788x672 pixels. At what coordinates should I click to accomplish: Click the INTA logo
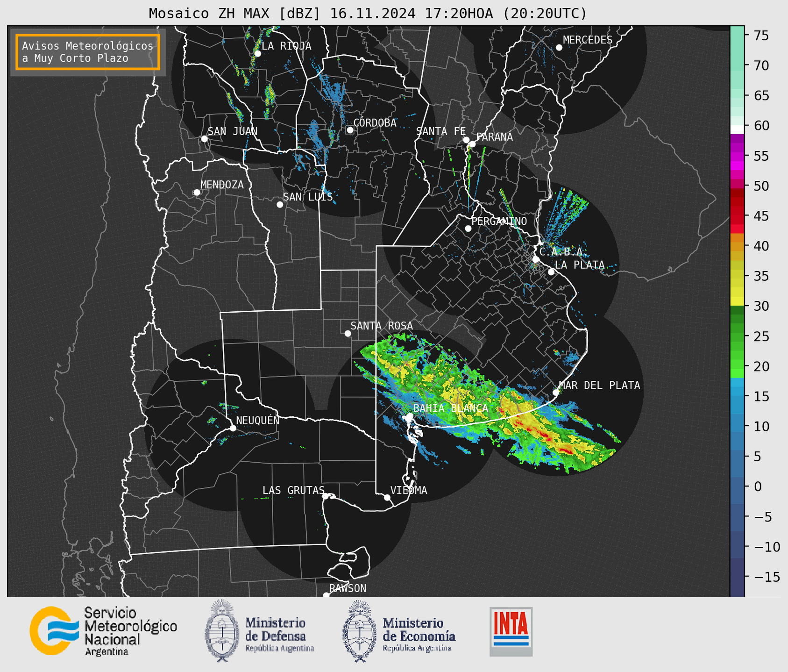click(x=511, y=631)
